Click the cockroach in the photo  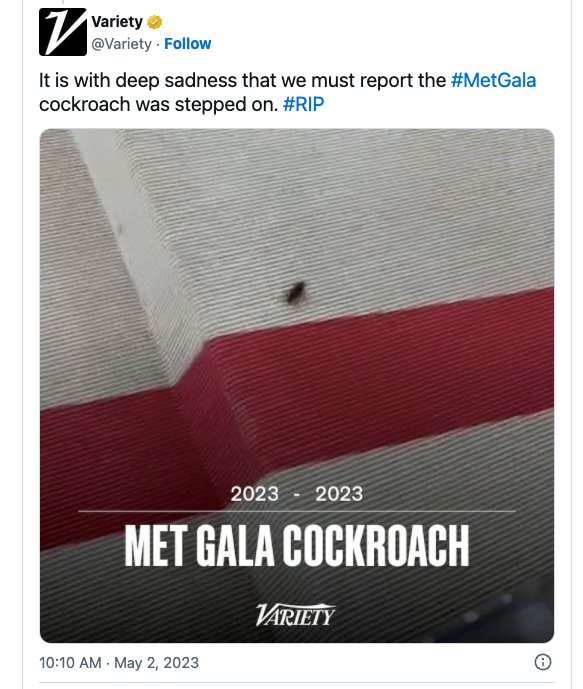pos(296,293)
